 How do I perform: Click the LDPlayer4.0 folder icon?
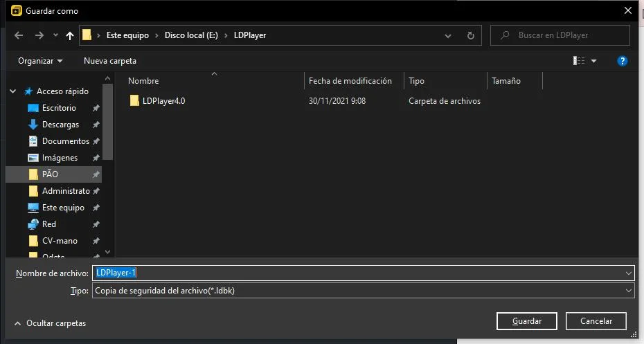click(134, 100)
